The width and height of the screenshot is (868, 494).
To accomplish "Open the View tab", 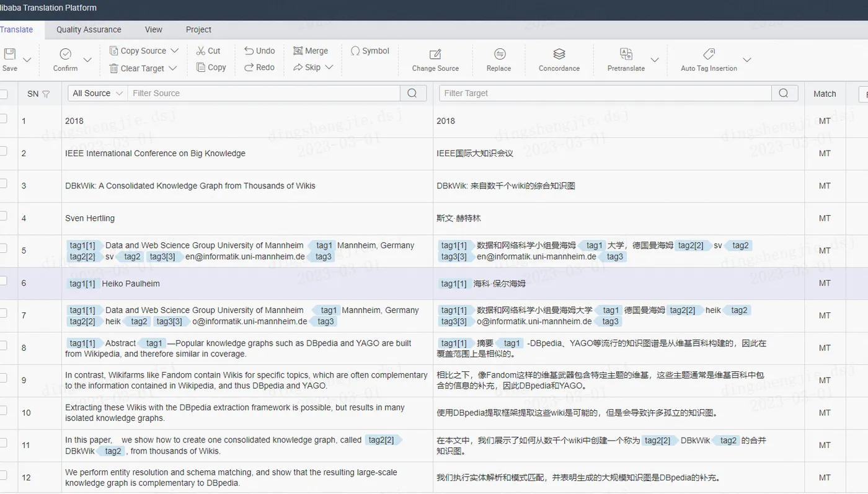I will 154,30.
